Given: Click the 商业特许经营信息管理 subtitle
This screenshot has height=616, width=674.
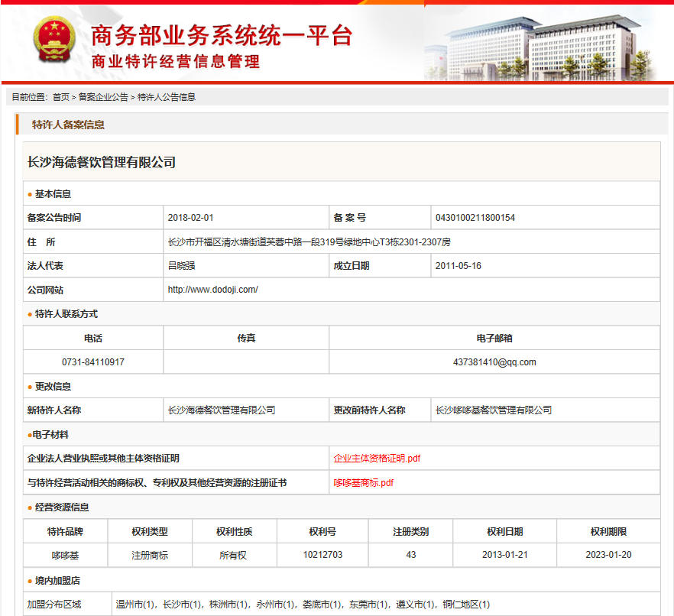Looking at the screenshot, I should pyautogui.click(x=176, y=61).
